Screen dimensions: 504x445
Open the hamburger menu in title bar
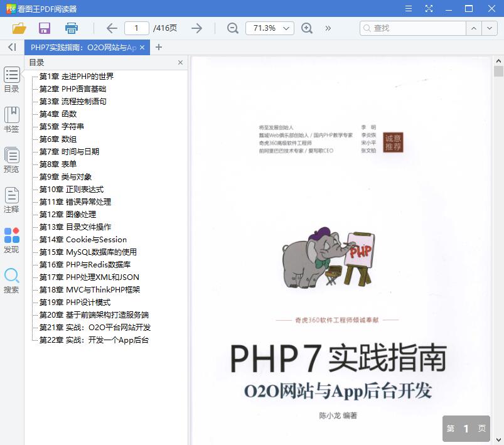click(x=409, y=8)
